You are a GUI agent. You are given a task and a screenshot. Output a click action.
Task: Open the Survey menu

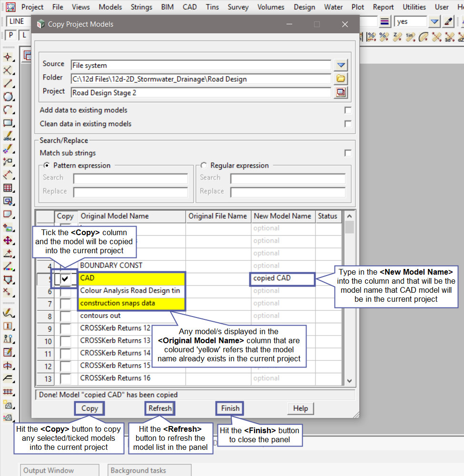tap(238, 7)
